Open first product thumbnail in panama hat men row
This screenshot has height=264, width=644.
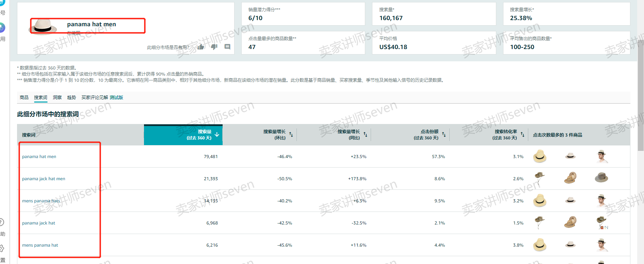[x=540, y=156]
